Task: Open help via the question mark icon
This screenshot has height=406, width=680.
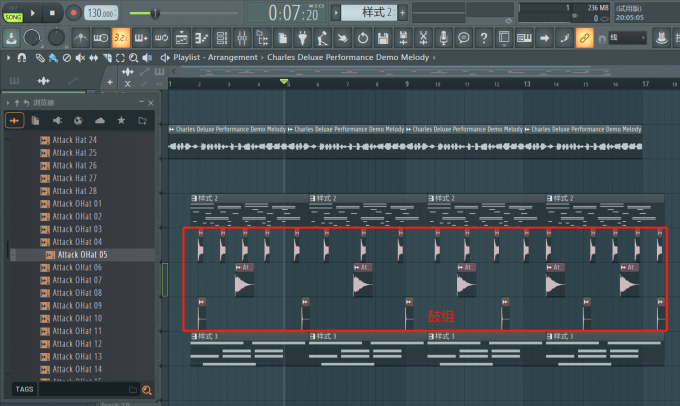Action: coord(484,38)
